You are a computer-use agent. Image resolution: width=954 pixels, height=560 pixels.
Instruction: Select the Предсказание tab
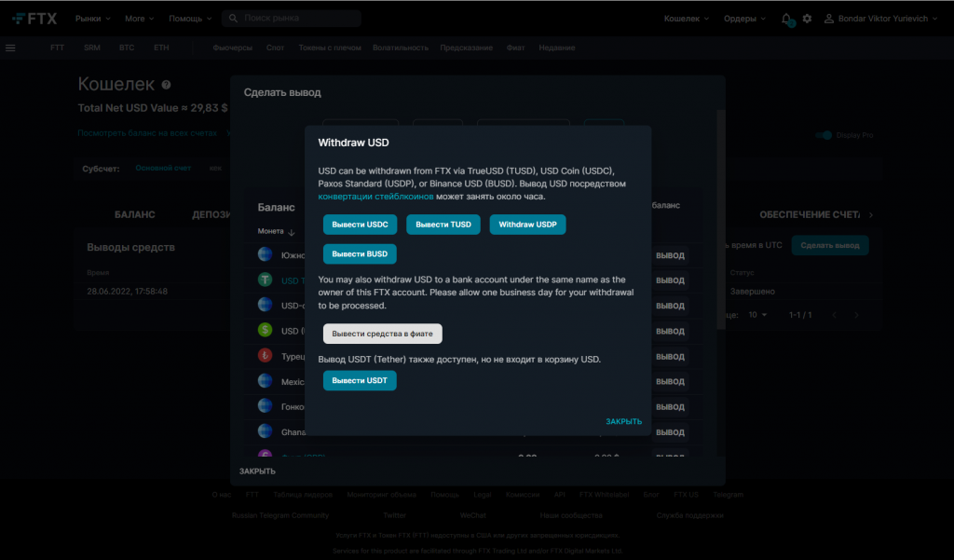466,48
